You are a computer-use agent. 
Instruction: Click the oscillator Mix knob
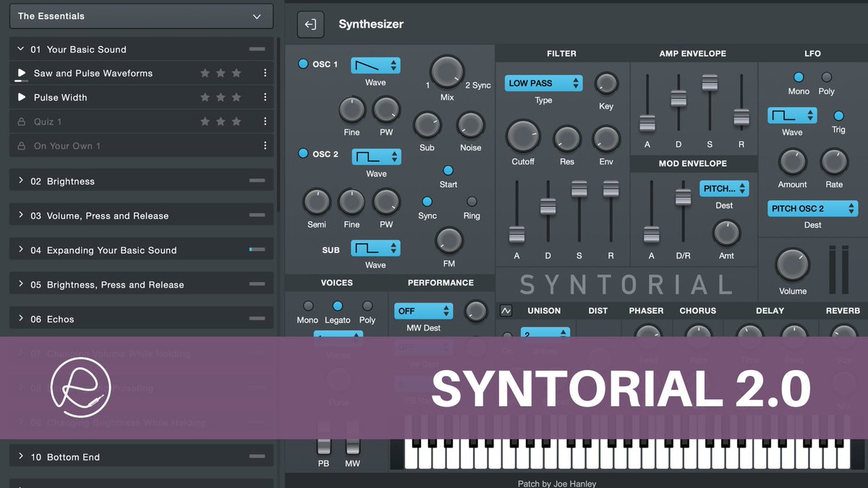(x=447, y=72)
